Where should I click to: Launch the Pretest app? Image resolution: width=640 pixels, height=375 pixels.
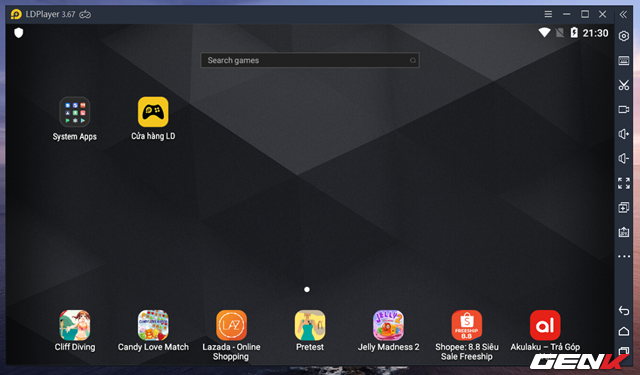(x=310, y=325)
